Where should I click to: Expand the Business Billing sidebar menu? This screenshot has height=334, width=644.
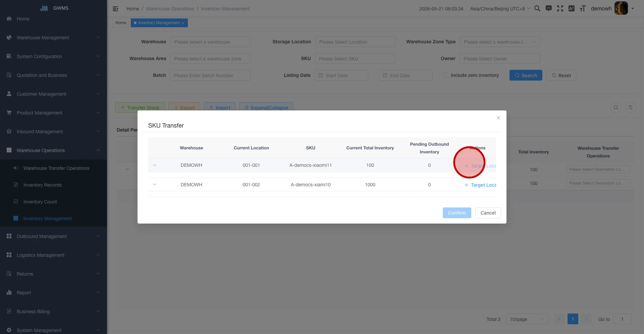54,312
